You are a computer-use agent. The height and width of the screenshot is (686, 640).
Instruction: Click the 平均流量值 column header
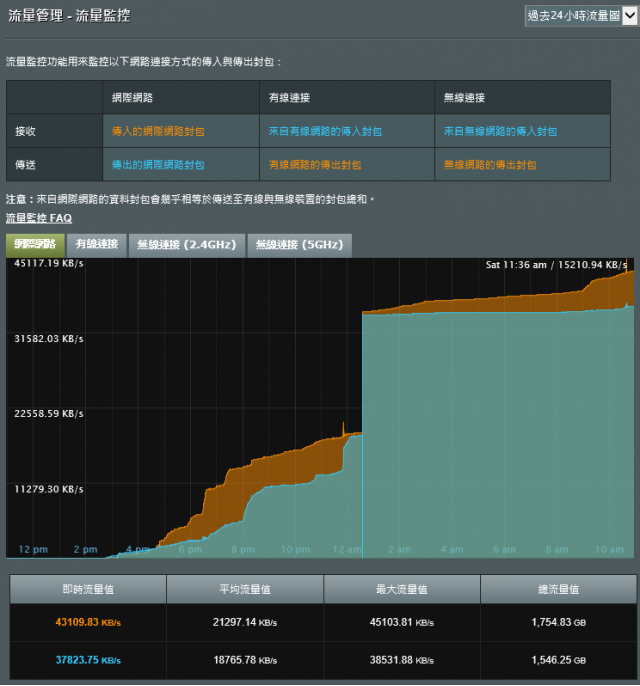245,589
